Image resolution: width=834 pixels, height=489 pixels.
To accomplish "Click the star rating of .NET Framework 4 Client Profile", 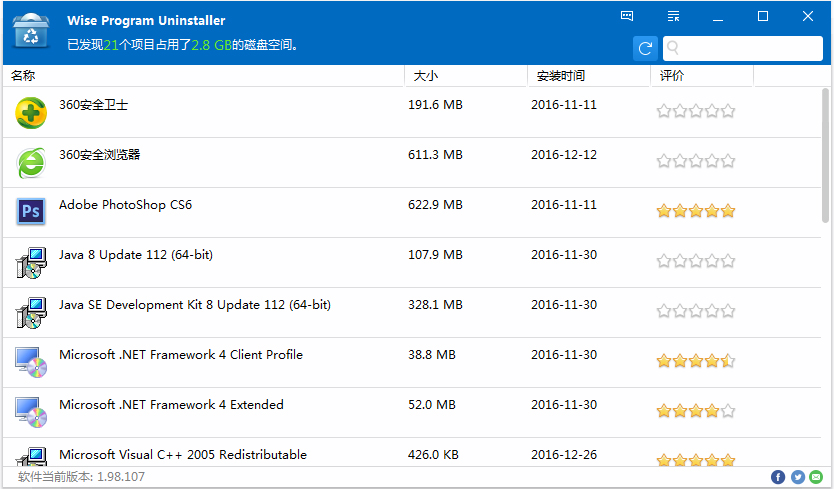I will [x=696, y=361].
